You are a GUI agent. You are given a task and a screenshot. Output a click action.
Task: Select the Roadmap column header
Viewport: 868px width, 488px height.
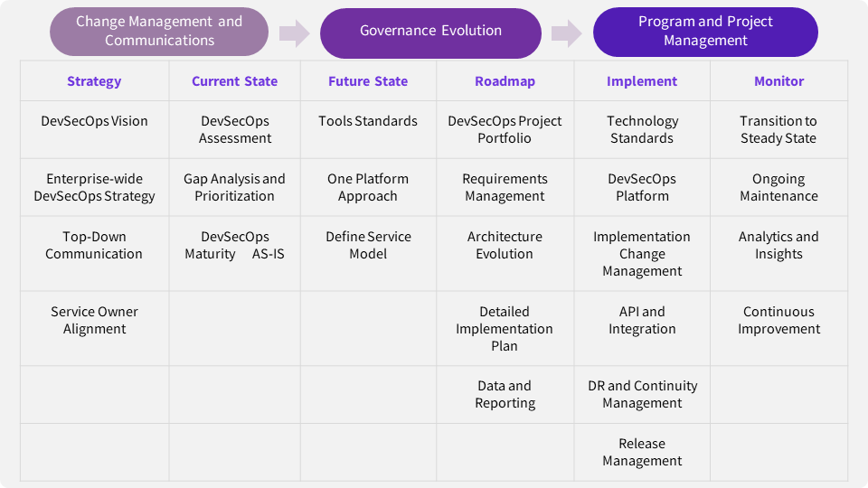(x=505, y=81)
